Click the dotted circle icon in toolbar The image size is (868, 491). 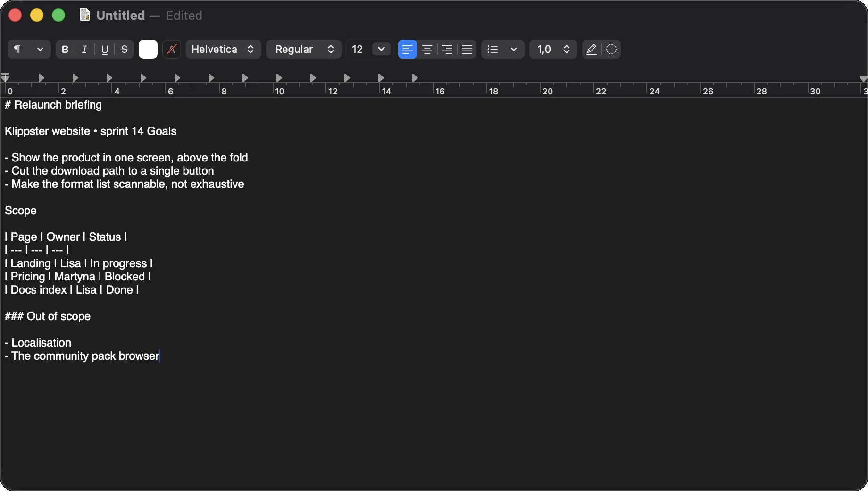pyautogui.click(x=611, y=49)
